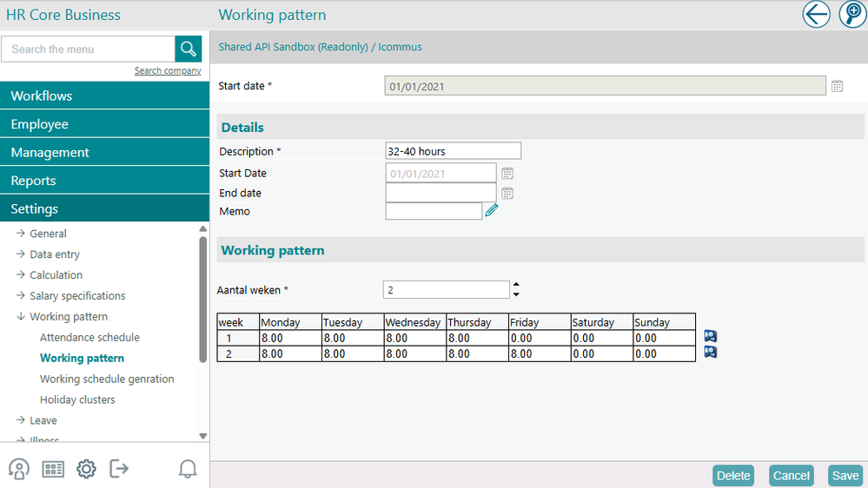Click the Search the menu field
The image size is (868, 488).
tap(88, 49)
